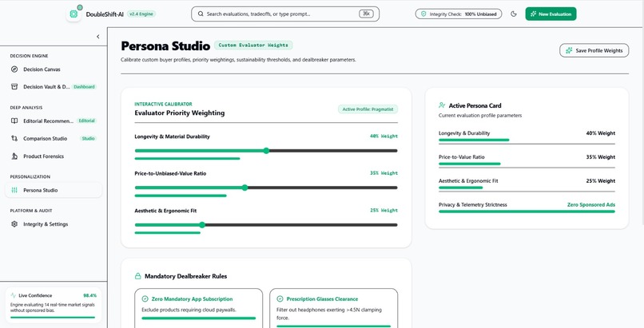Click Active Profile: Pragmatist badge
This screenshot has height=328, width=644.
[x=368, y=109]
